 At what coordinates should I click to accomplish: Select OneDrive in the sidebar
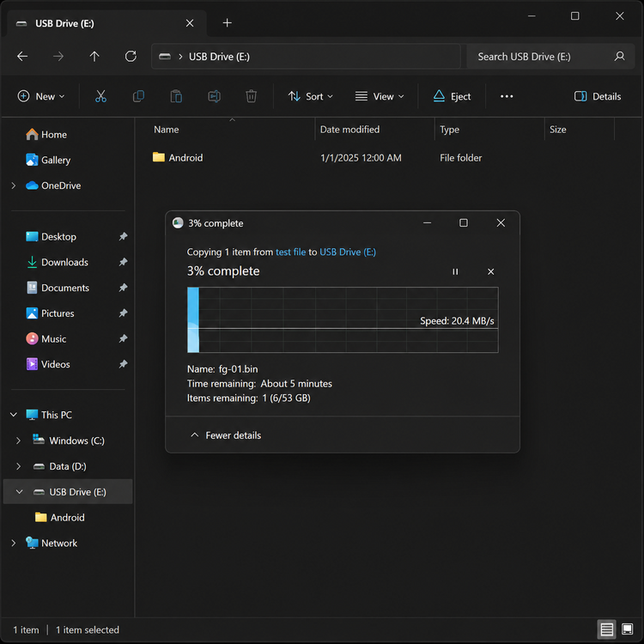coord(53,185)
